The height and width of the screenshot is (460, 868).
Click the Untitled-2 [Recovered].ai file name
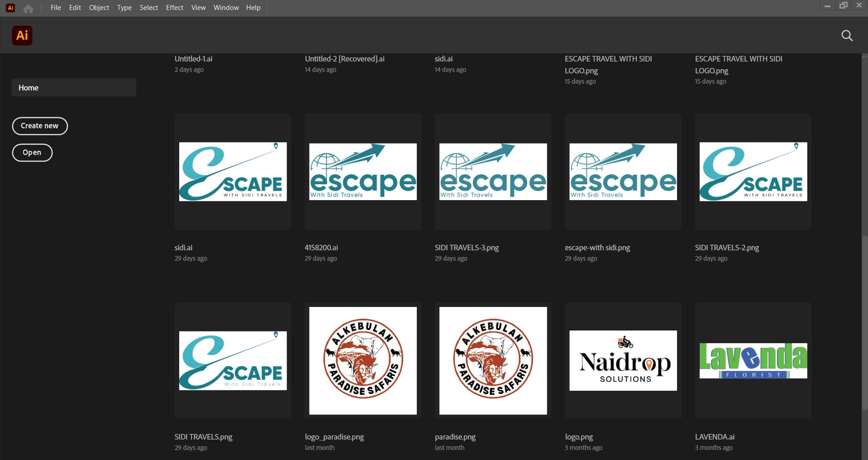[x=344, y=59]
